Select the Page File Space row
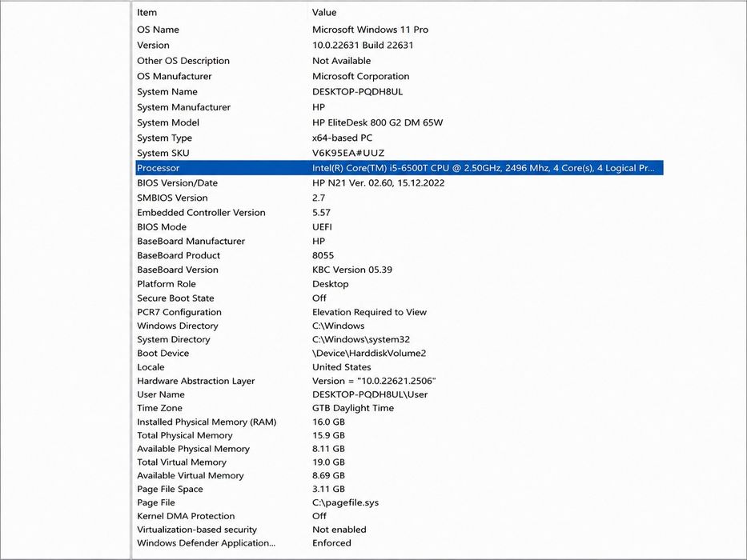 [400, 489]
